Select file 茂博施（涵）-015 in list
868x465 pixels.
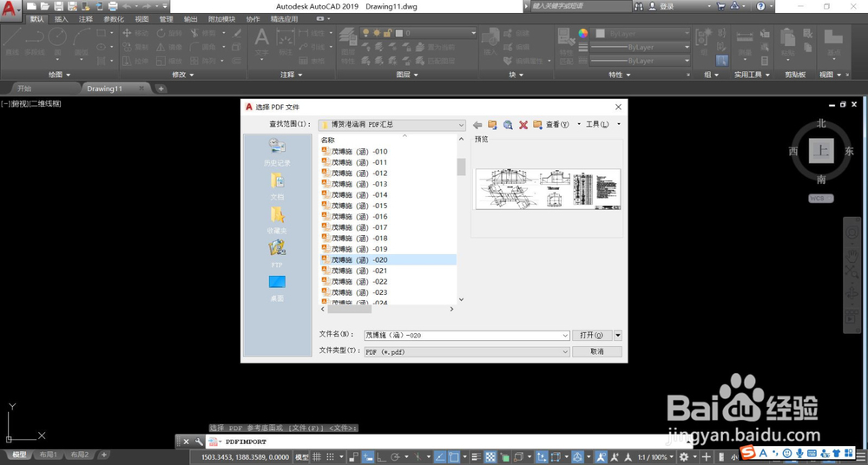(389, 206)
